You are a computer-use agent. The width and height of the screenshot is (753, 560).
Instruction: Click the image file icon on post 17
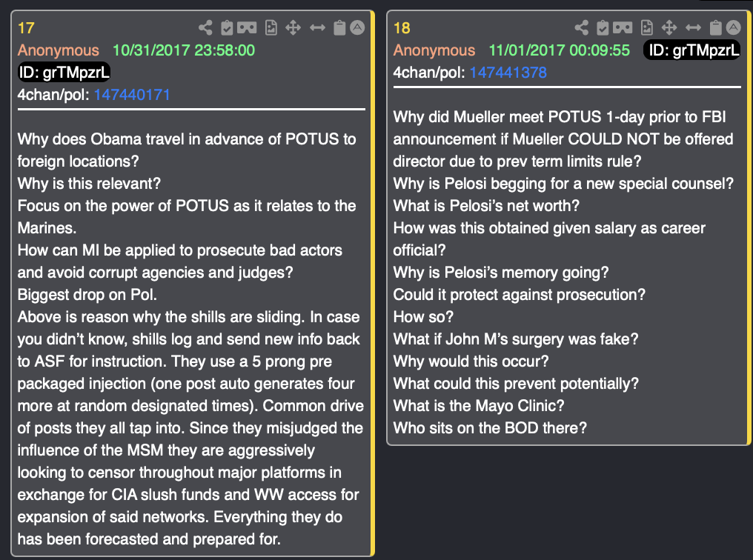(271, 28)
